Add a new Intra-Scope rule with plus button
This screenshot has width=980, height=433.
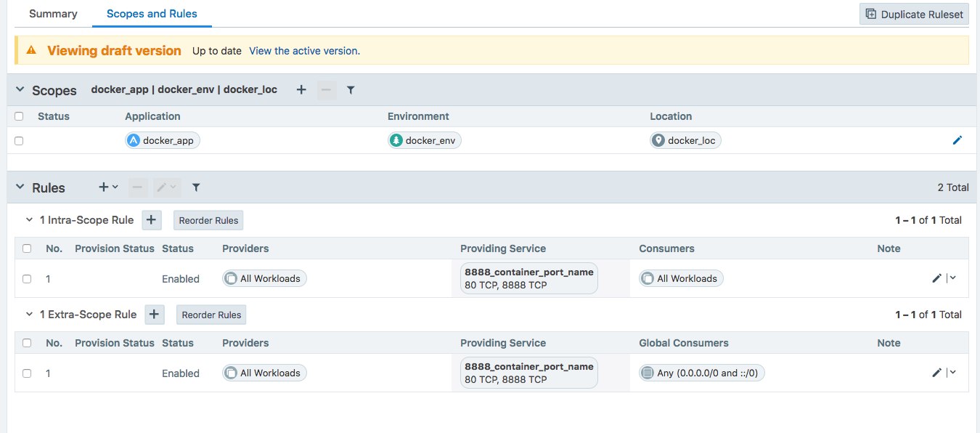(x=152, y=220)
